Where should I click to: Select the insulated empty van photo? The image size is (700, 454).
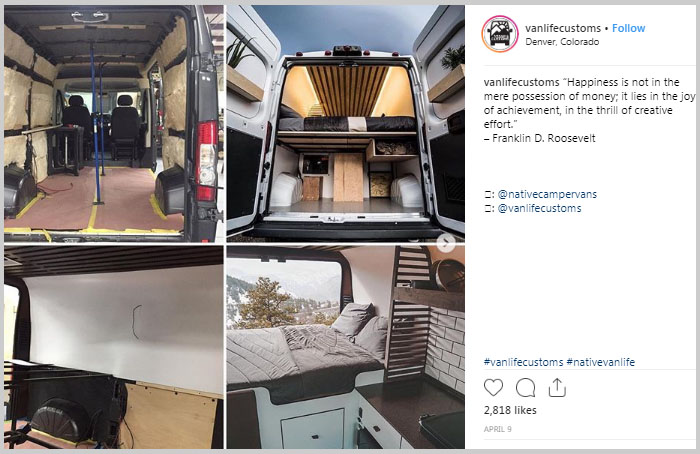[113, 124]
